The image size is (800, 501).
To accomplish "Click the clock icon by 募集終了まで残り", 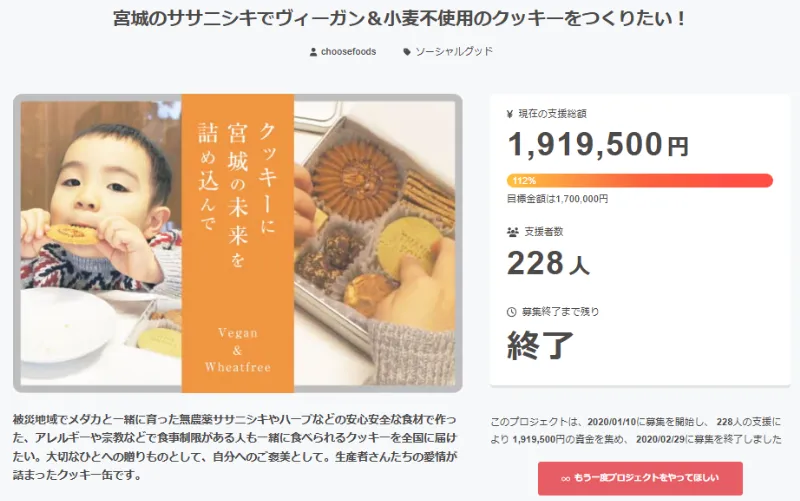I will pos(512,312).
